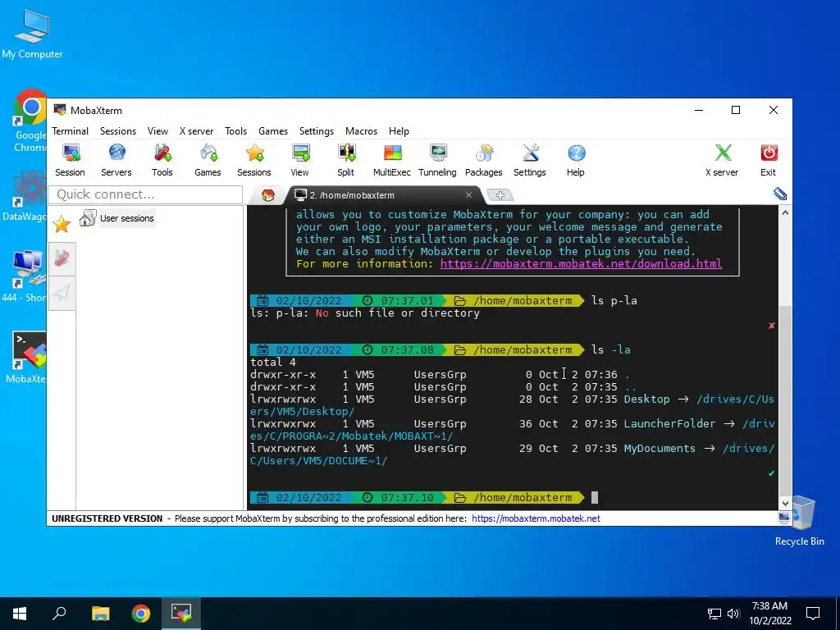This screenshot has width=840, height=630.
Task: Open File Explorer from the taskbar
Action: [x=100, y=614]
